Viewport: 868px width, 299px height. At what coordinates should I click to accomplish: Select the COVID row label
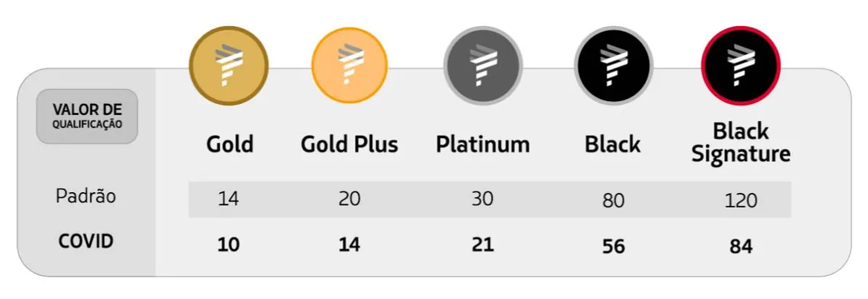[x=86, y=241]
